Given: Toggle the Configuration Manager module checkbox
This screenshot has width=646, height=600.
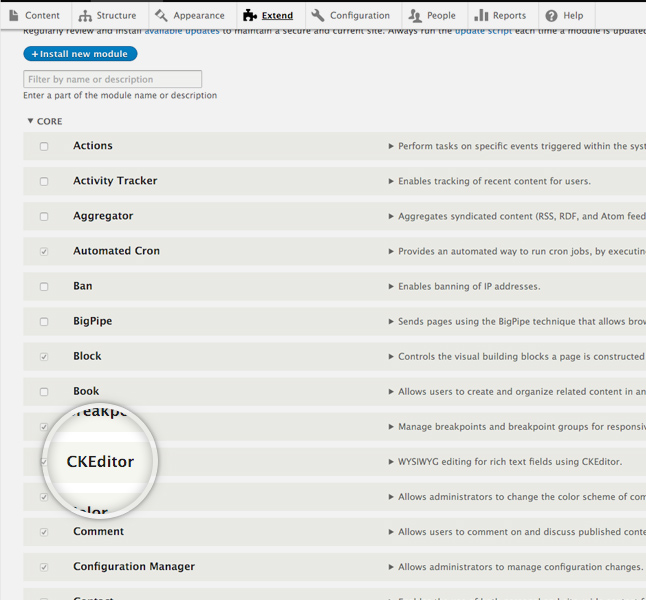Looking at the screenshot, I should 44,567.
